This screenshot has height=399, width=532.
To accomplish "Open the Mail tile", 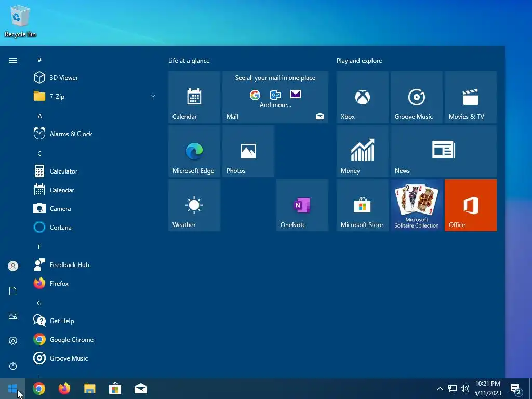I will coord(275,97).
